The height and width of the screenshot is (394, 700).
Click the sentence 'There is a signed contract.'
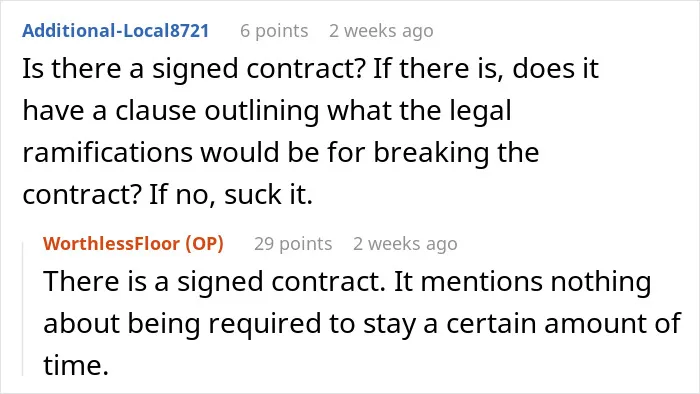tap(214, 282)
